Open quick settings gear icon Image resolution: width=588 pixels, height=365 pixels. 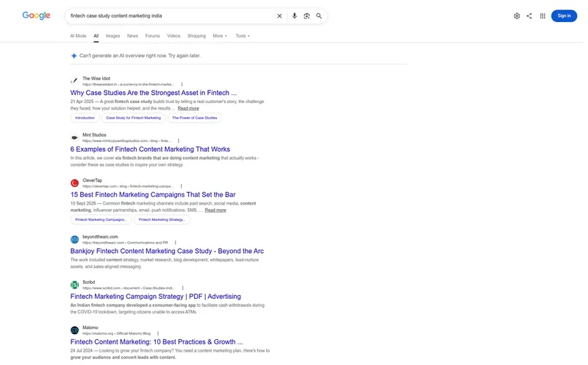point(517,15)
